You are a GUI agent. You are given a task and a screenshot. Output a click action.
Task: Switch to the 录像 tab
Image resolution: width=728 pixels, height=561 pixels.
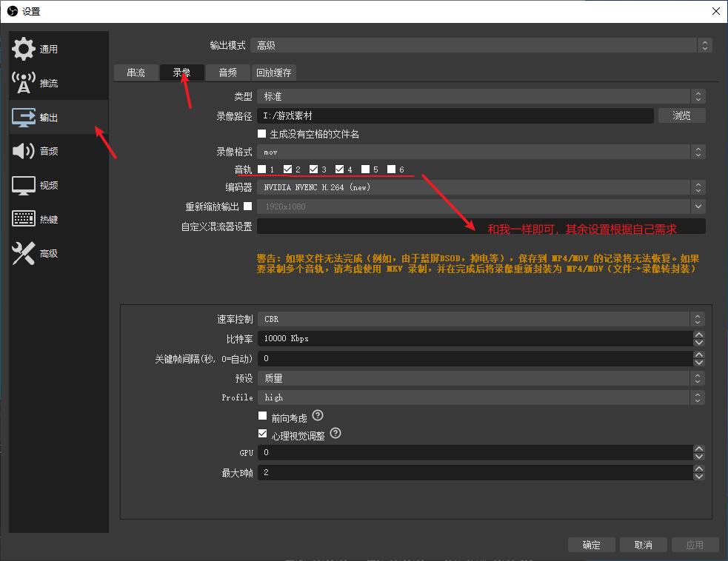tap(182, 73)
